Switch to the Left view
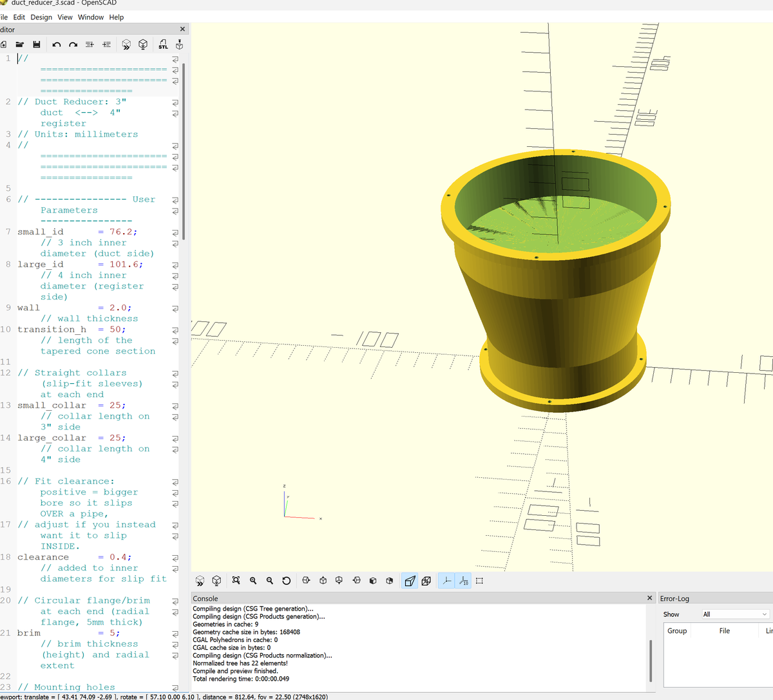773x700 pixels. [x=356, y=581]
